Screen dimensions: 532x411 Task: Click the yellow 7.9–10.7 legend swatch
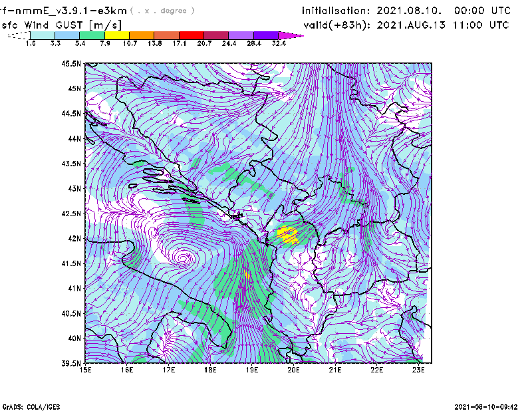[117, 35]
